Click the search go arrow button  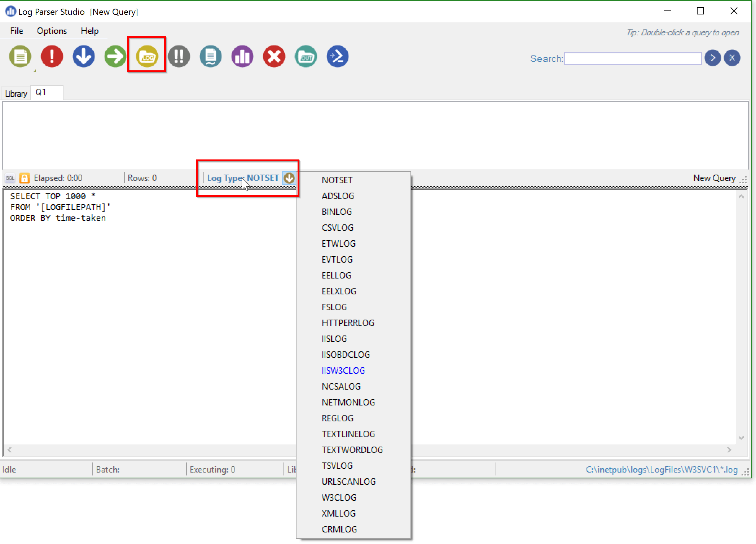(x=713, y=58)
